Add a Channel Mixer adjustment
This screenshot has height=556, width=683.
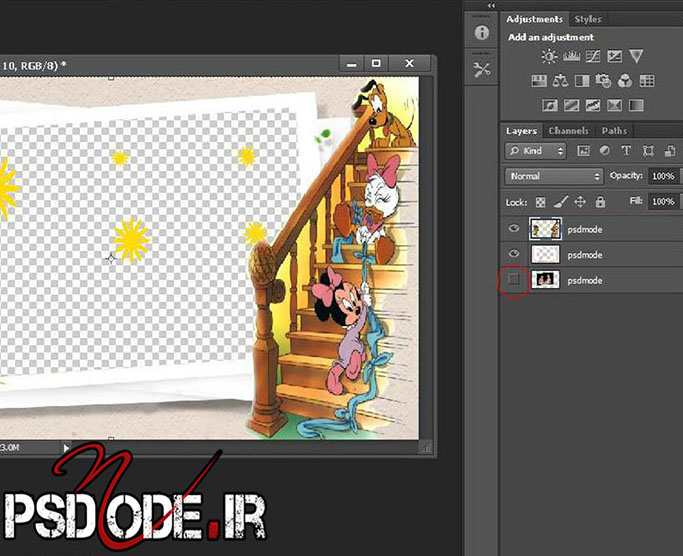click(625, 81)
